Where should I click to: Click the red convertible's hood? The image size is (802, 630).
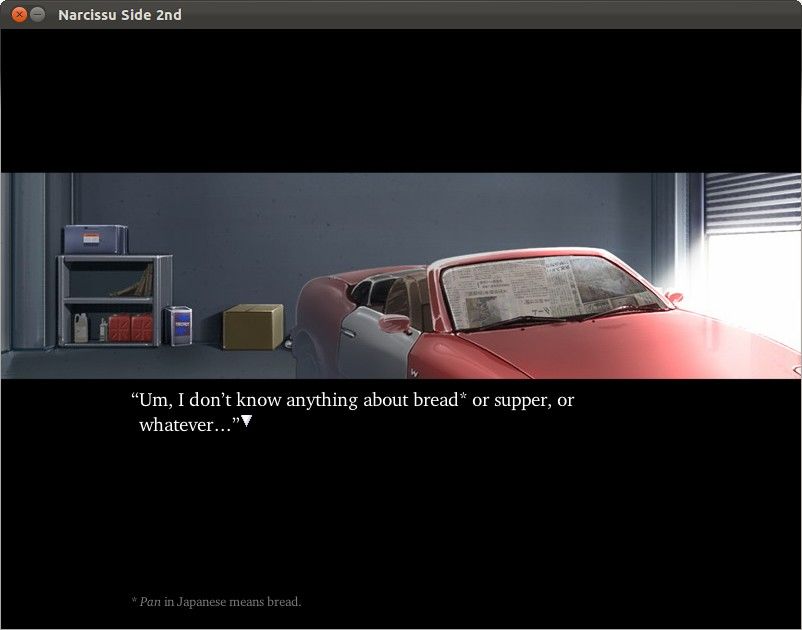[x=640, y=345]
